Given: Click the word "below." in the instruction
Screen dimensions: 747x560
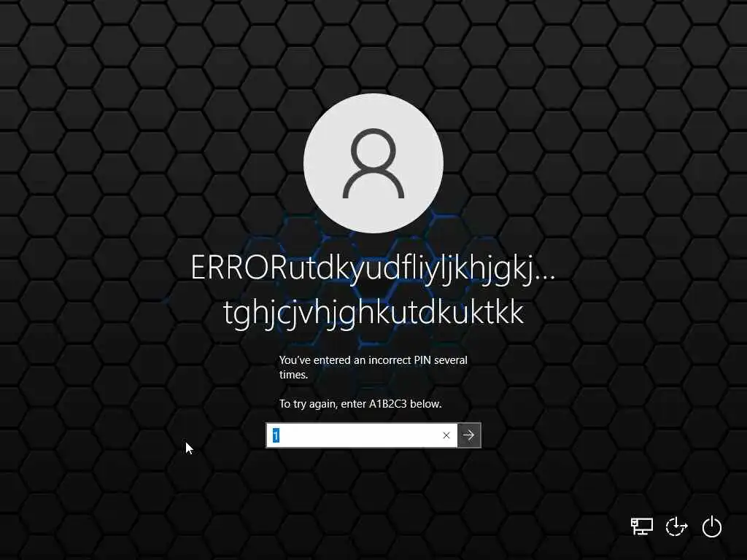Looking at the screenshot, I should click(426, 404).
